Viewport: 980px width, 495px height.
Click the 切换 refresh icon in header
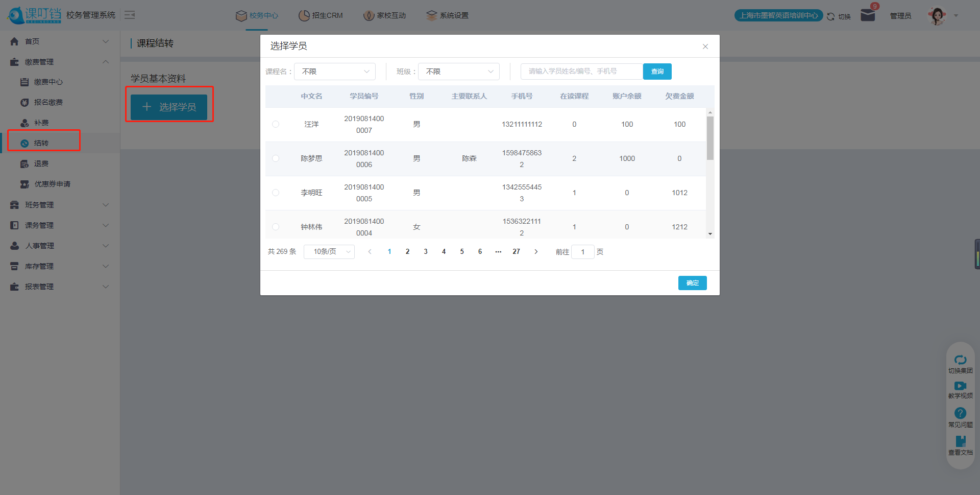[x=830, y=16]
